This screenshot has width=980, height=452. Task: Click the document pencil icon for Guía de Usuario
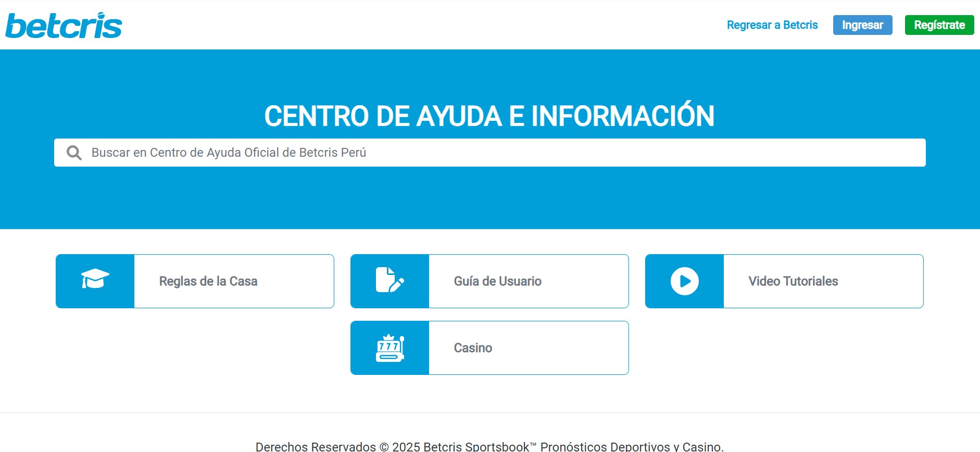[x=390, y=280]
